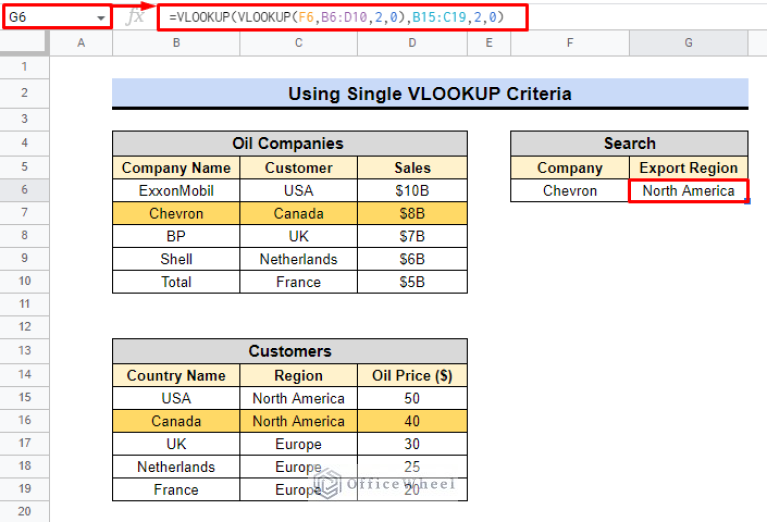Select the 'UK' customer cell in row 8
Viewport: 767px width, 522px height.
click(298, 236)
